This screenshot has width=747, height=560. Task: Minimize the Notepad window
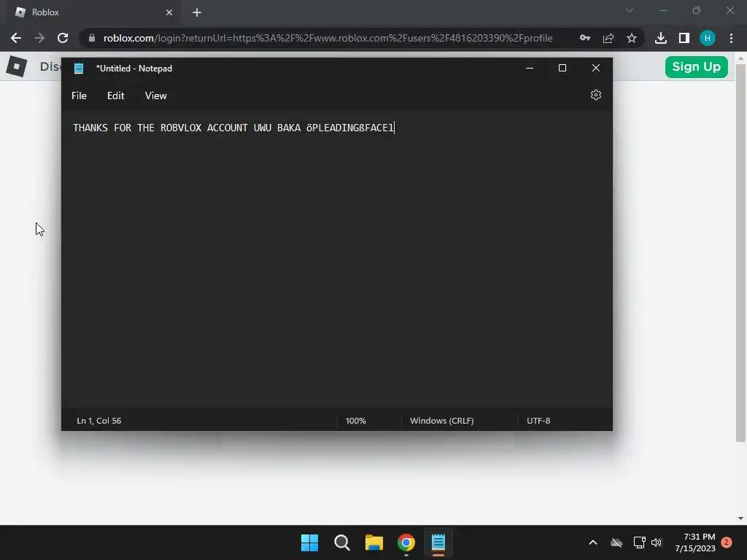[530, 68]
